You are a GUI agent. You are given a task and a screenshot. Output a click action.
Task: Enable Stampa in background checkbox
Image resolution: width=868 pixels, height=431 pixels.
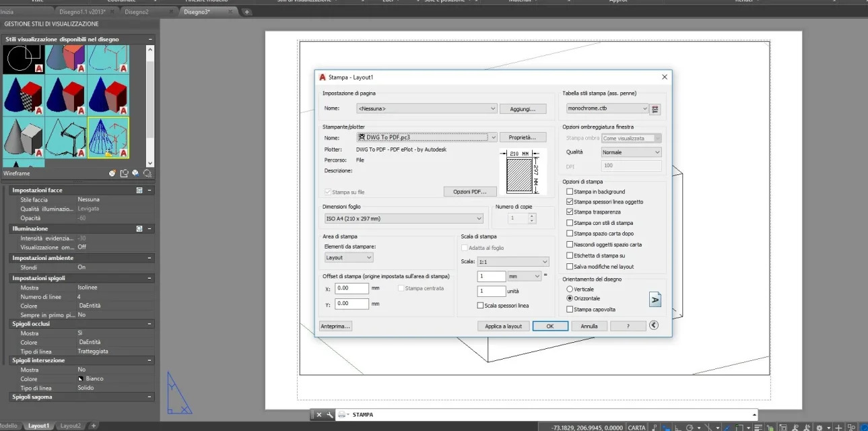(570, 192)
